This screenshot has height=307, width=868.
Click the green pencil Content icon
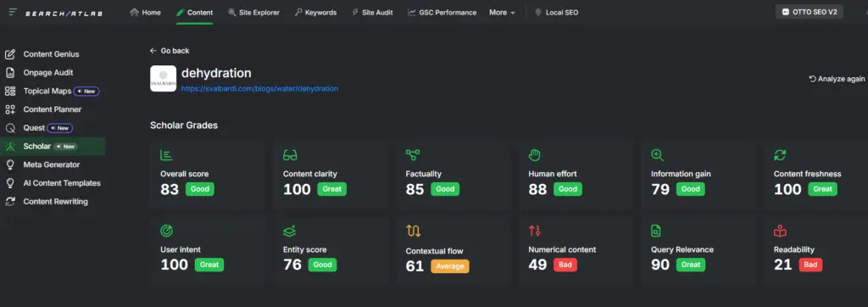click(x=180, y=12)
